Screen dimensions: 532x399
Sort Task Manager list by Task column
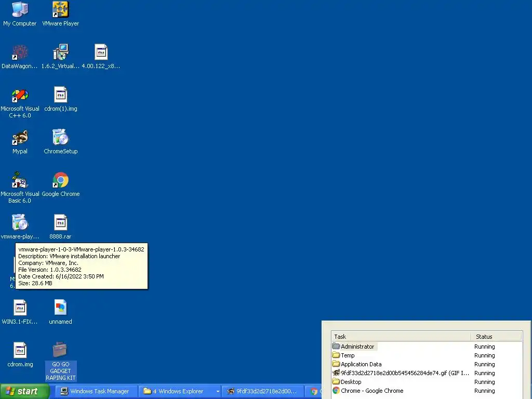(x=401, y=337)
